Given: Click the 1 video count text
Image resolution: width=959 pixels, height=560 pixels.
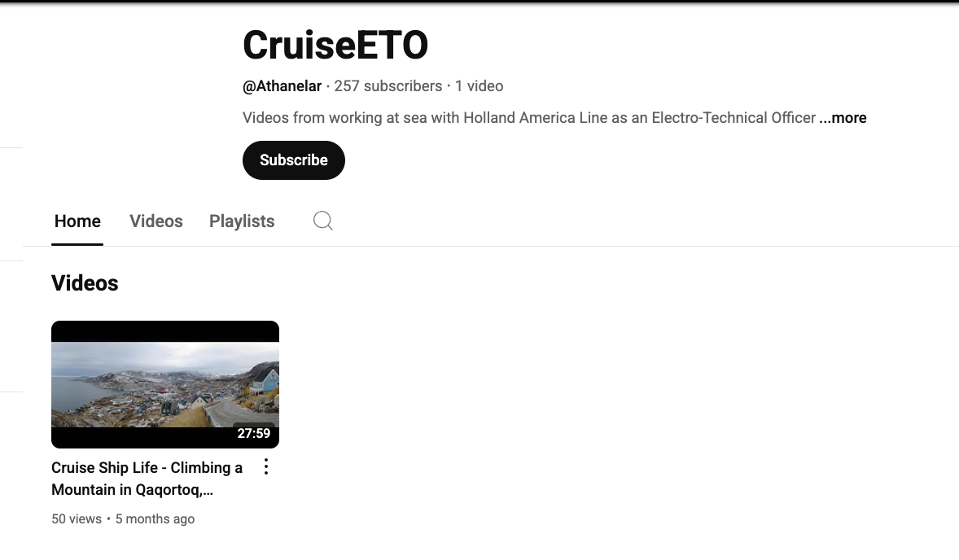Looking at the screenshot, I should point(479,86).
